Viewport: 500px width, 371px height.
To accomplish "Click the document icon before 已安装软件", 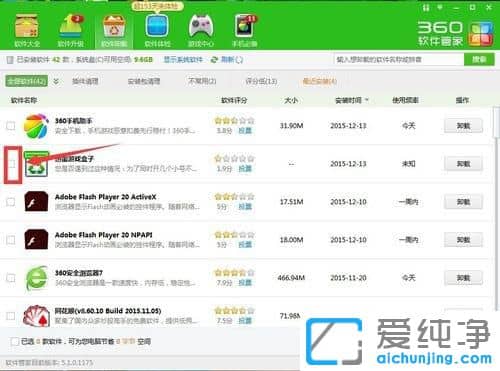I will [10, 60].
